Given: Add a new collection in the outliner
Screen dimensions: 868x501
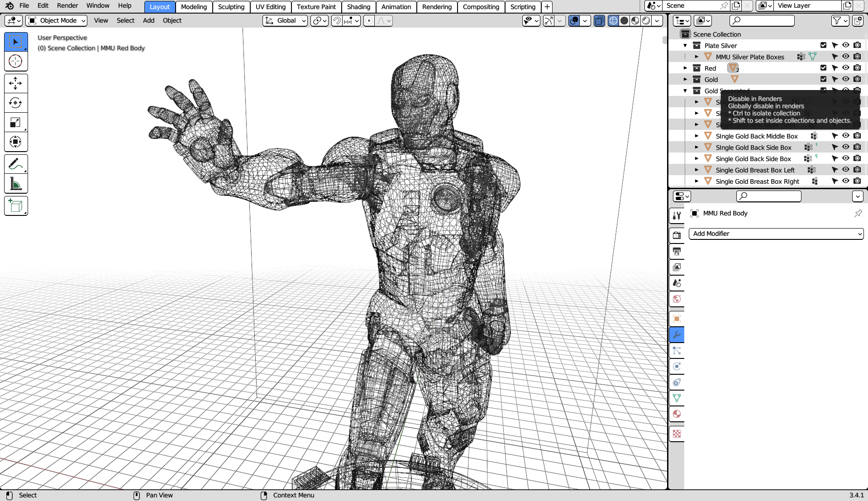Looking at the screenshot, I should point(858,20).
